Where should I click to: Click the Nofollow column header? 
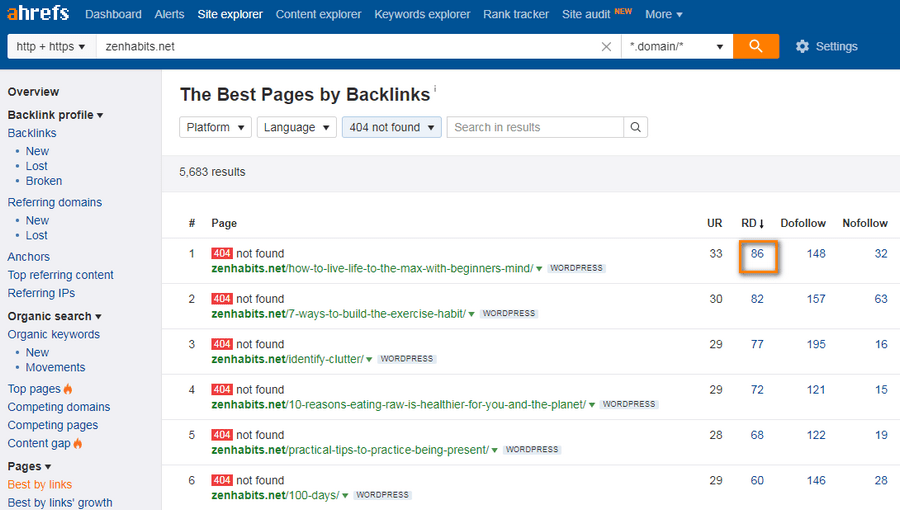coord(865,223)
